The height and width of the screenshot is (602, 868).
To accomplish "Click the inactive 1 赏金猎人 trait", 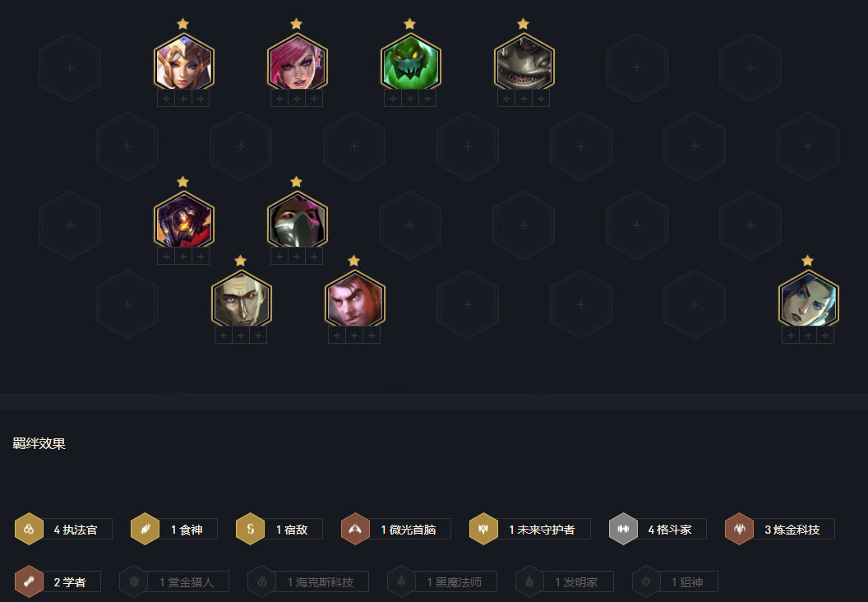I will coord(174,581).
